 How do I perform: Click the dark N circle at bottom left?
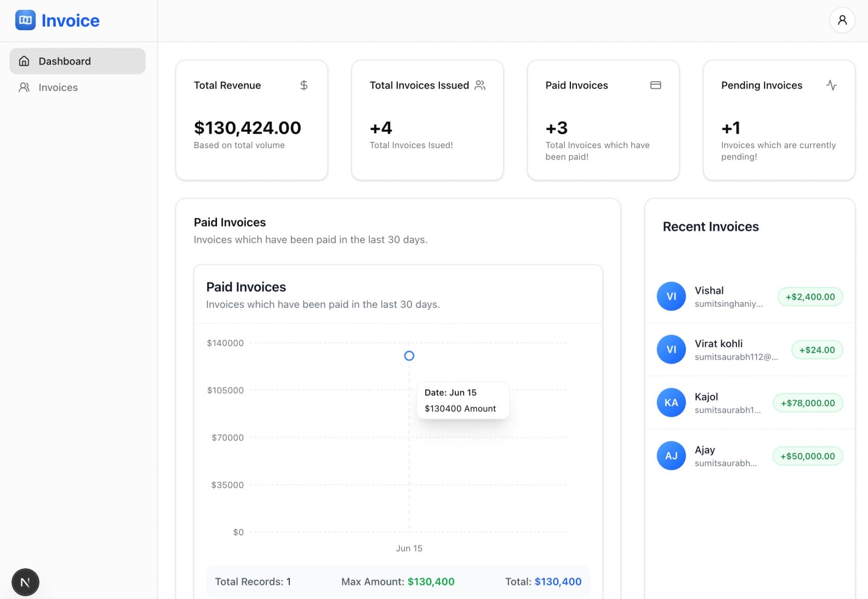click(25, 582)
